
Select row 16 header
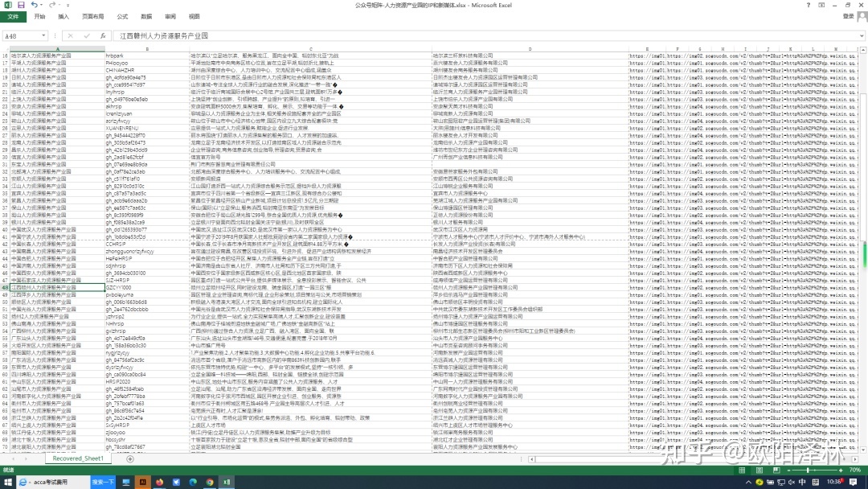(x=5, y=56)
